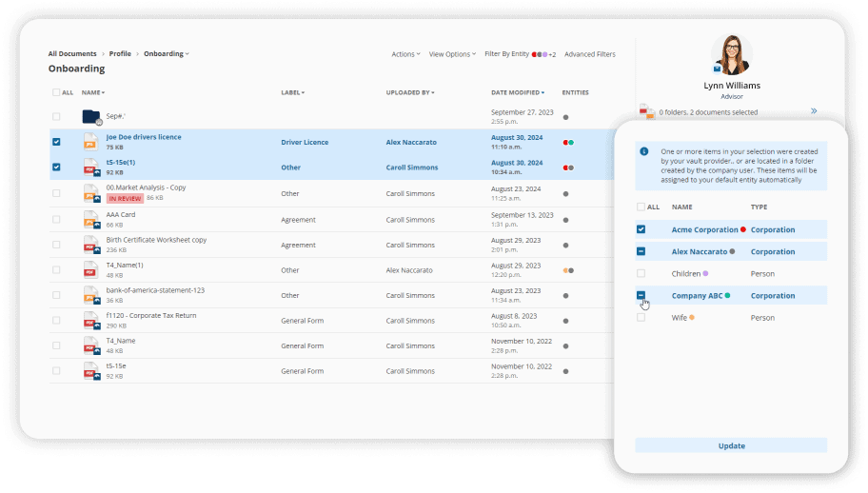Click the entity dots on Joe Doe drivers licence row

coord(568,142)
